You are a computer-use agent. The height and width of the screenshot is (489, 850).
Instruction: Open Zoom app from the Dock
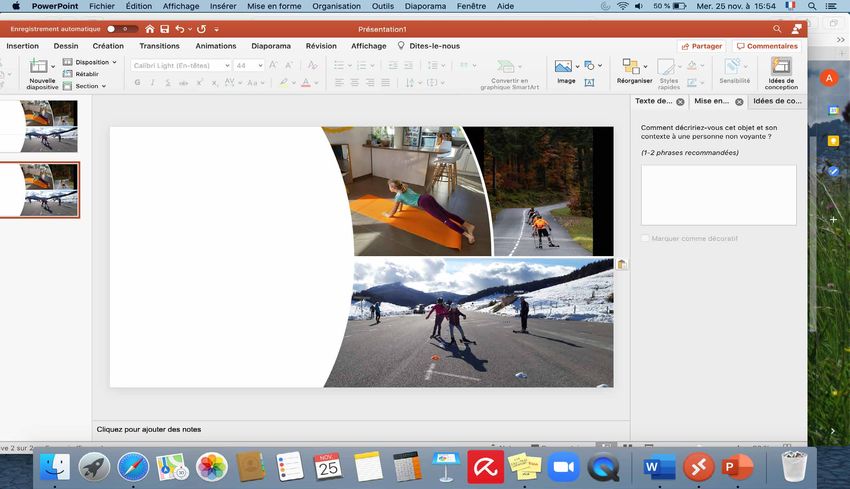(x=564, y=466)
